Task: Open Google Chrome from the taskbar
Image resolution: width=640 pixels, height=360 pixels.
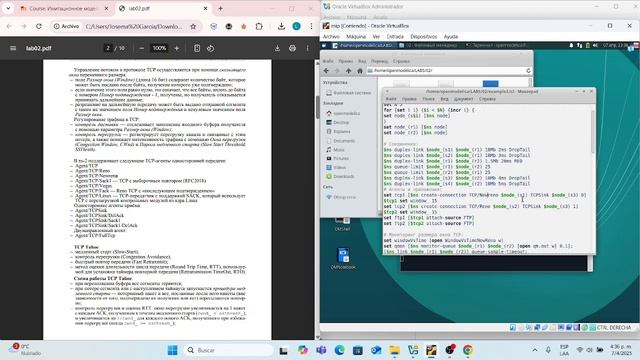Action: [468, 350]
